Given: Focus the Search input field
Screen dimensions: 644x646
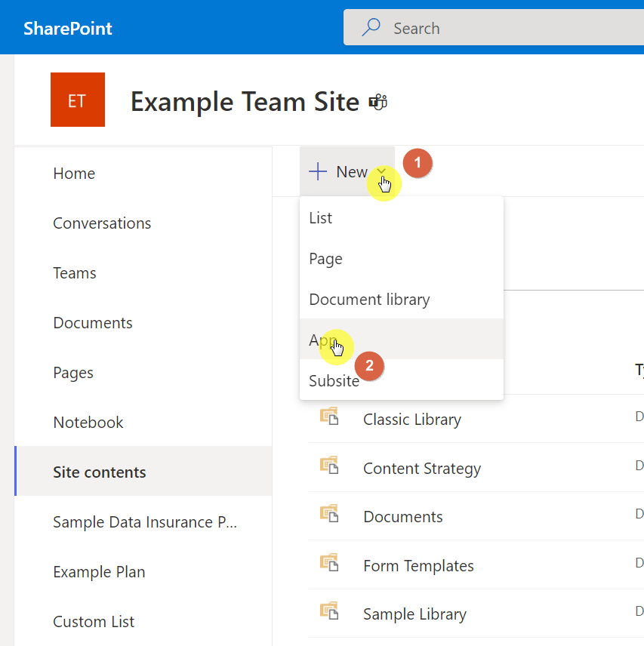Looking at the screenshot, I should pos(494,28).
